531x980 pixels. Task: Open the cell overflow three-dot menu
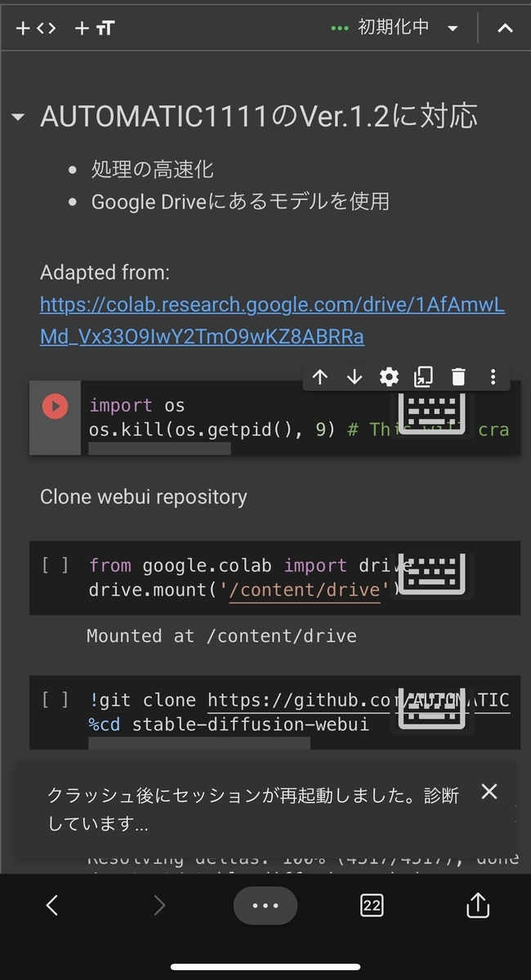tap(493, 376)
